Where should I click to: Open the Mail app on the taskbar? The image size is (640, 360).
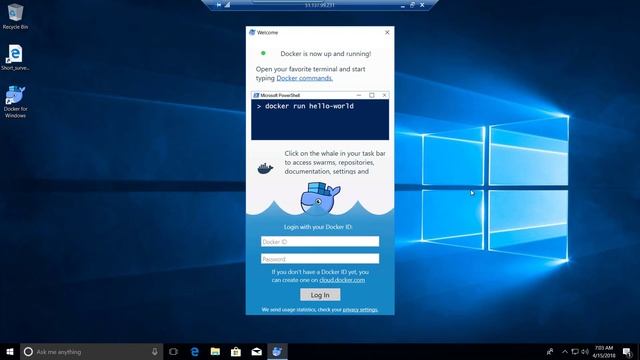pos(256,351)
